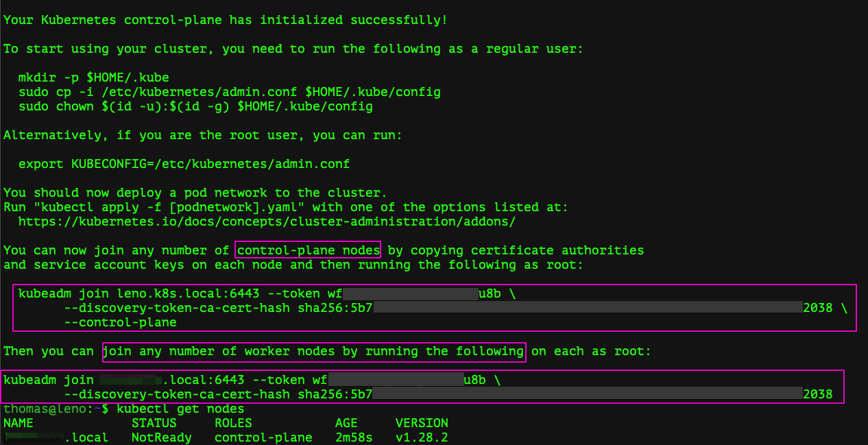Click the NAME column header
This screenshot has width=868, height=445.
pos(19,423)
